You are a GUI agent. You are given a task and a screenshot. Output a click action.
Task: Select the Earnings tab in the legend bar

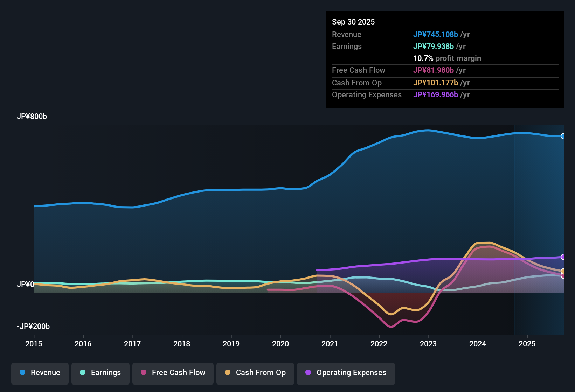[101, 373]
